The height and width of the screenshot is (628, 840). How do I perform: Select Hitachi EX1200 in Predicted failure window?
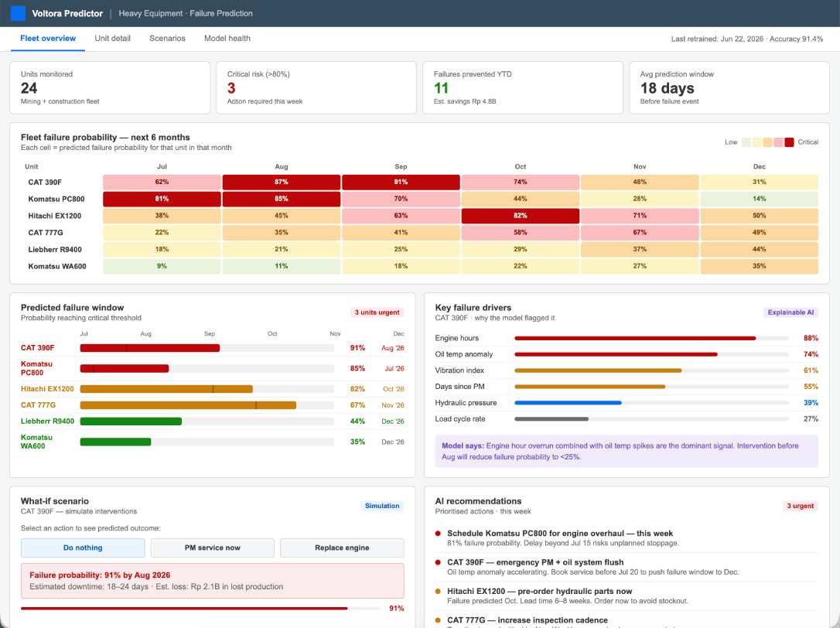tap(47, 389)
